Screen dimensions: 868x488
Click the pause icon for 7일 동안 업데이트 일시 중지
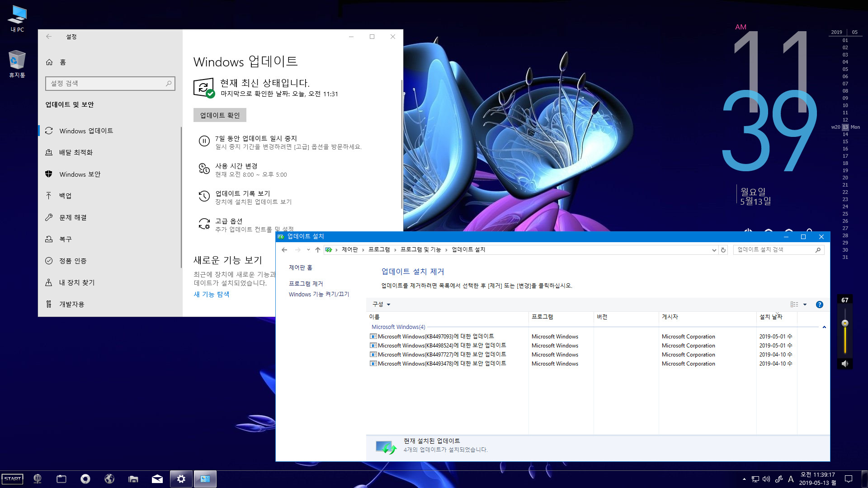(x=204, y=141)
